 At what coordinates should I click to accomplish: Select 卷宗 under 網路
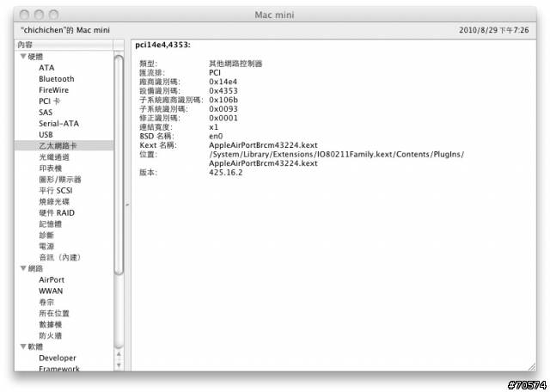click(x=46, y=302)
